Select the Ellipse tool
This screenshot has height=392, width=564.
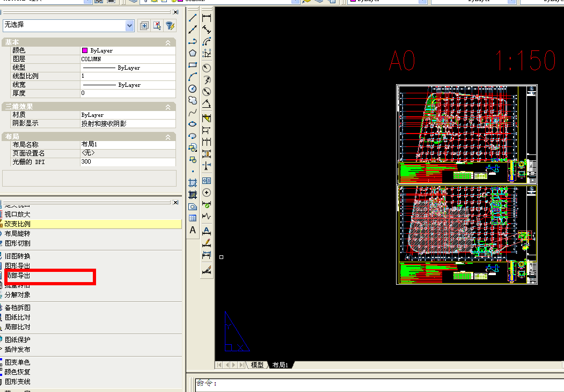pos(193,124)
